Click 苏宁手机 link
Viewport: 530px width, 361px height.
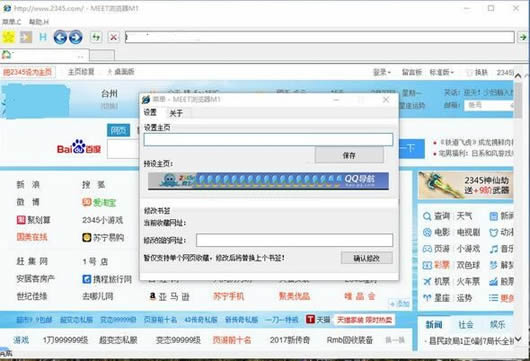(x=228, y=296)
